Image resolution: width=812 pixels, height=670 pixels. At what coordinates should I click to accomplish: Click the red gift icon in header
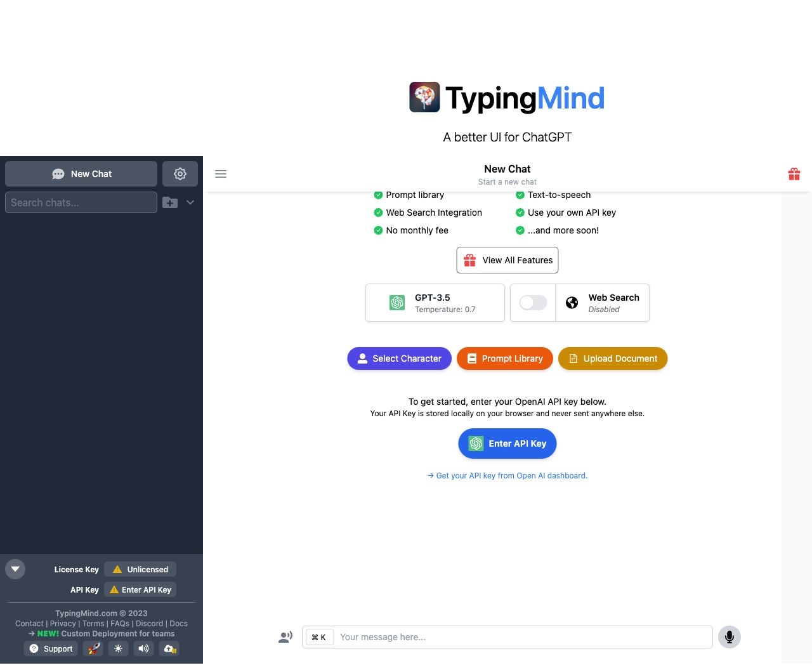[x=794, y=174]
